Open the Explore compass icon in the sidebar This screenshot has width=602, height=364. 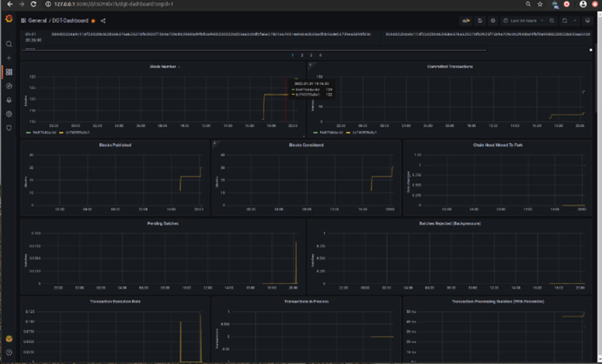coord(9,86)
